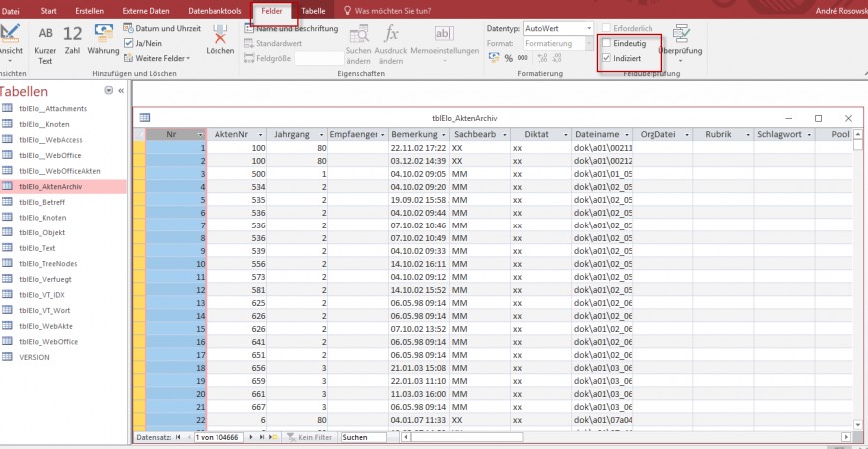Toggle the Ja/Nein checkbox field button
Viewport: 868px width, 449px height.
[143, 43]
